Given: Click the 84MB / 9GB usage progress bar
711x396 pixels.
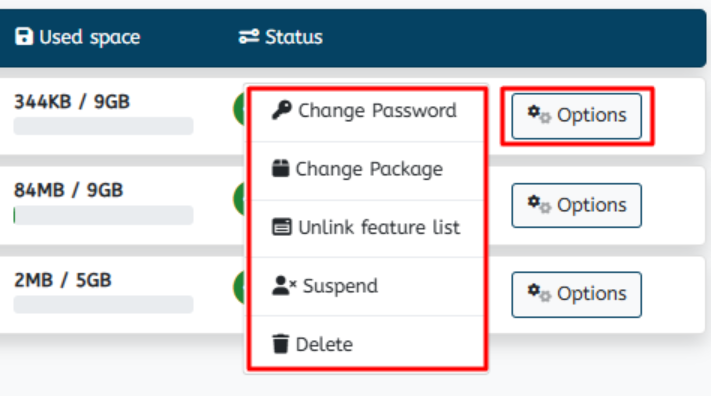Looking at the screenshot, I should pos(103,215).
